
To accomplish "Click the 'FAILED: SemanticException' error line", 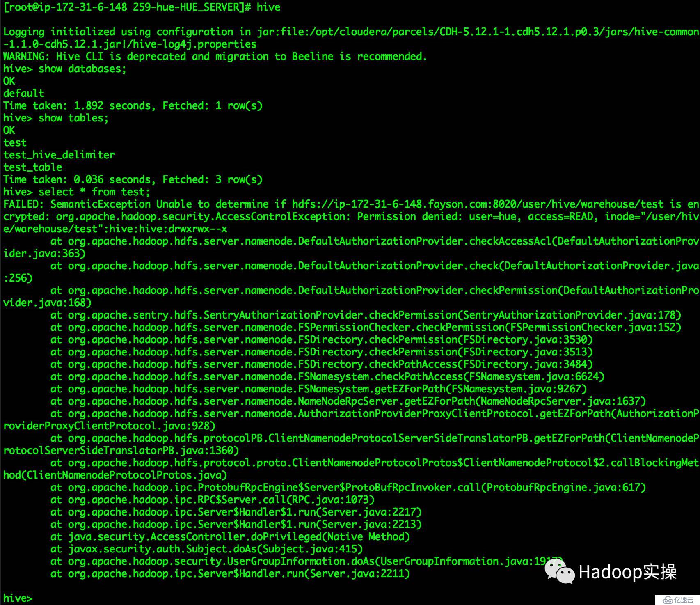I will 351,204.
